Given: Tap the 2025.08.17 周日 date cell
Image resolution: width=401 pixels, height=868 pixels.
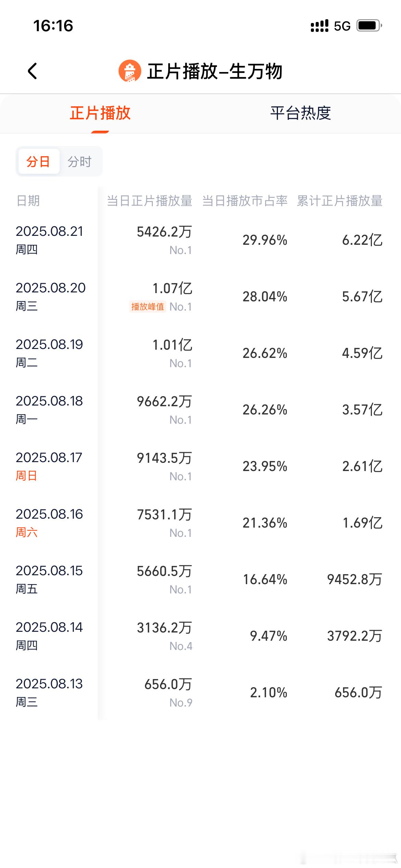Looking at the screenshot, I should [x=49, y=466].
